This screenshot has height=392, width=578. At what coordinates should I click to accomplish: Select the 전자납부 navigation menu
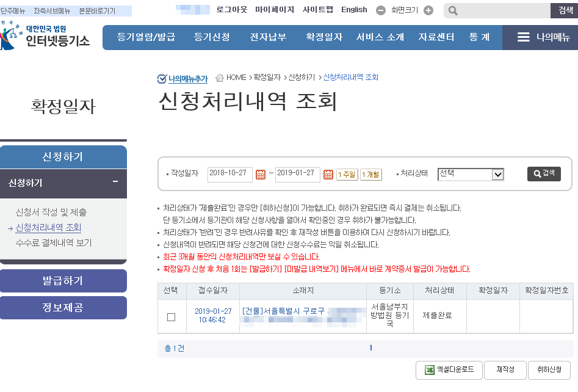click(x=268, y=37)
